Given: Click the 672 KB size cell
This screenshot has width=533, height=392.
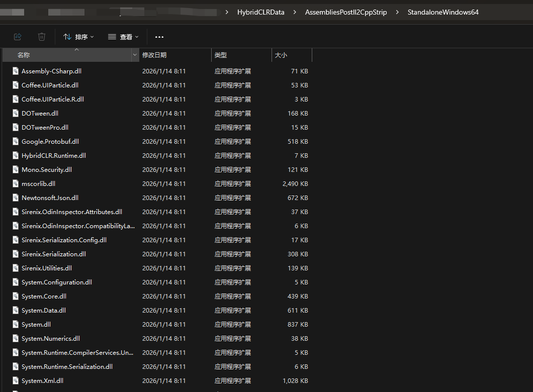Looking at the screenshot, I should [298, 198].
